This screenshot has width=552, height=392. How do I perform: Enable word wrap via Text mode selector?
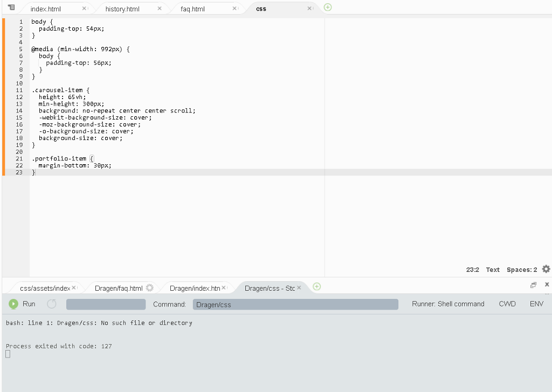point(492,269)
